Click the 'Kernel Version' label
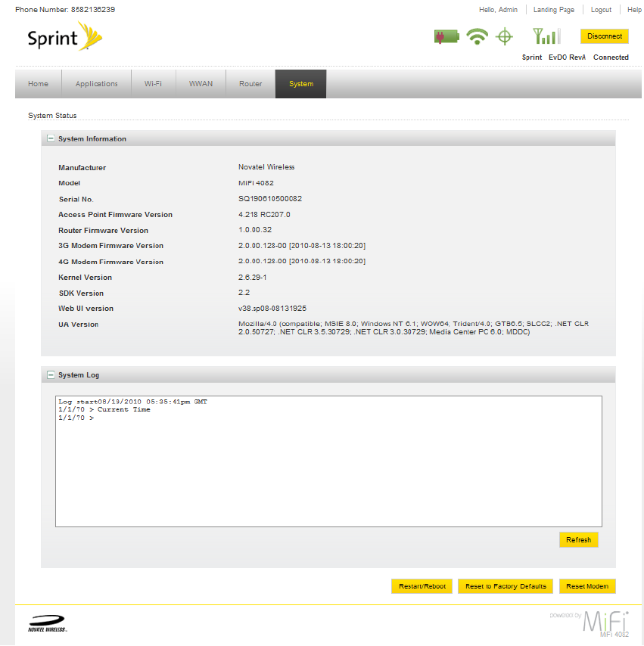The width and height of the screenshot is (644, 646). [85, 278]
